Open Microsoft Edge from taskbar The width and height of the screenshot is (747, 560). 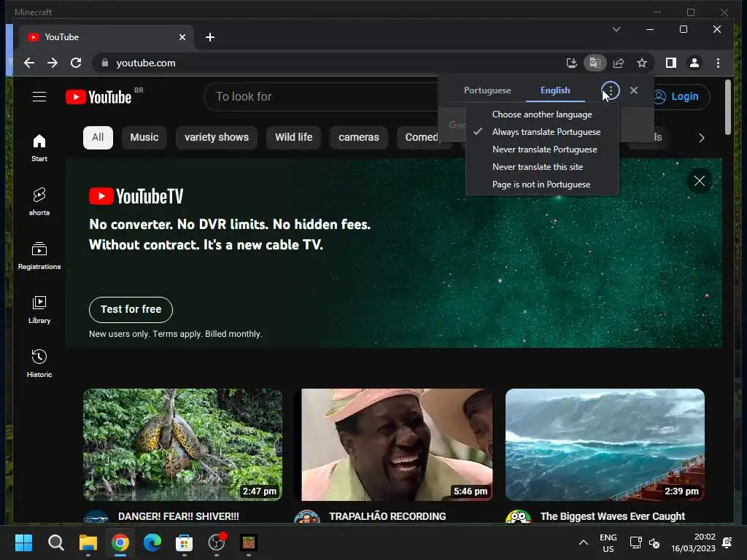click(x=152, y=542)
